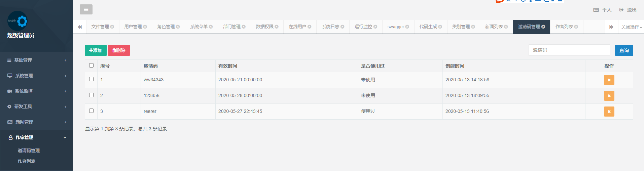
Task: Click the gear logo avatar
Action: [x=17, y=21]
